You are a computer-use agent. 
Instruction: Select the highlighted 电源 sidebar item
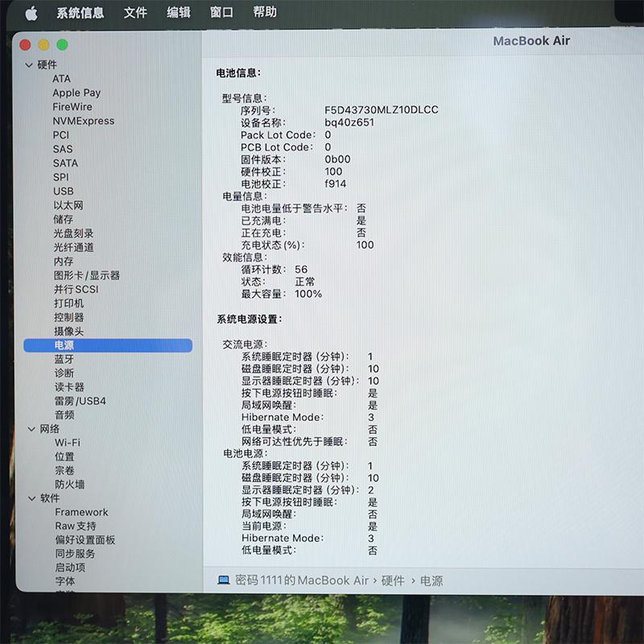[108, 345]
